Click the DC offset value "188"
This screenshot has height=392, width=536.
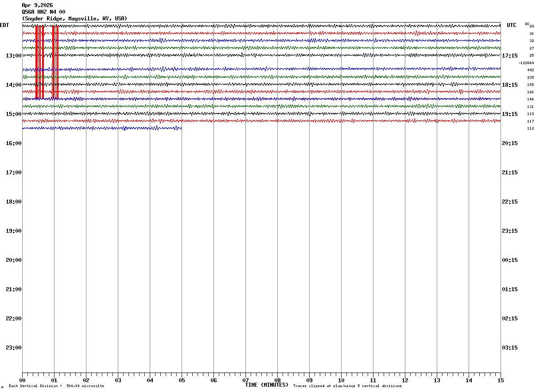(x=531, y=85)
